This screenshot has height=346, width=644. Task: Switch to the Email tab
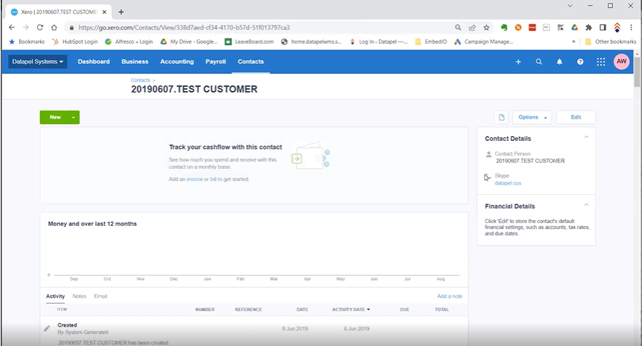click(101, 296)
